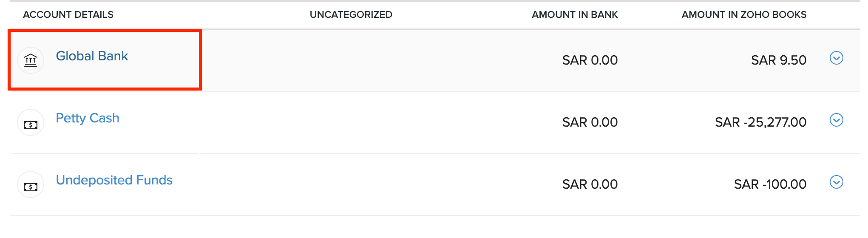Viewport: 868px width, 238px height.
Task: Select the SAR 9.50 Zoho Books amount
Action: (778, 60)
